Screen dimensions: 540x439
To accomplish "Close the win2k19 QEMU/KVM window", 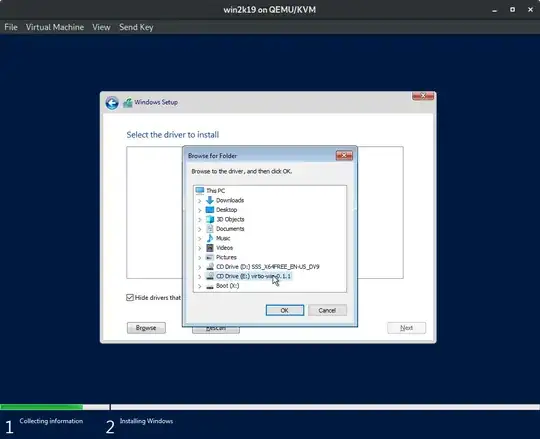I will point(530,10).
